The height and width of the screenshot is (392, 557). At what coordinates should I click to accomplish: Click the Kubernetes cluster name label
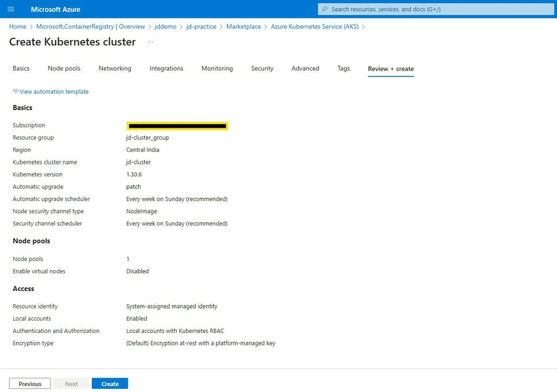[45, 162]
